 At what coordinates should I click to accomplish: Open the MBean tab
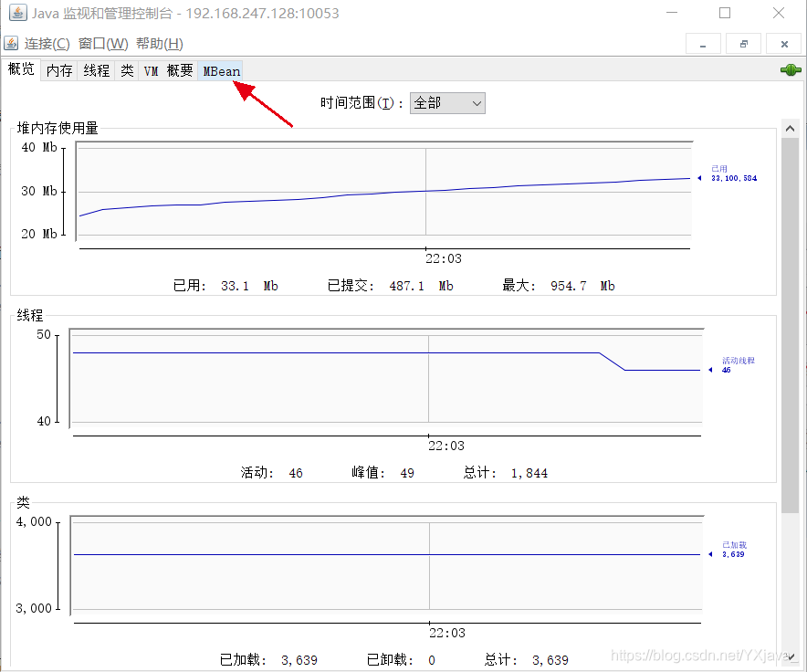click(x=221, y=70)
